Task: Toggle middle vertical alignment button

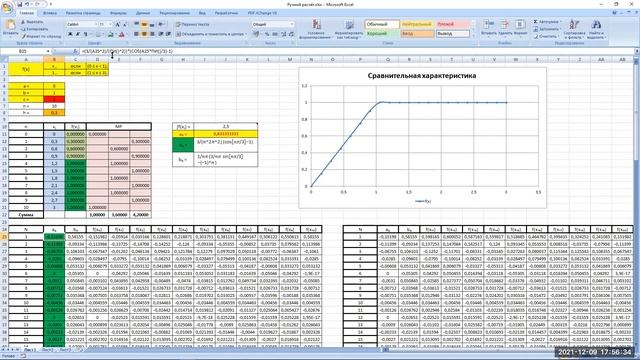Action: pyautogui.click(x=144, y=24)
